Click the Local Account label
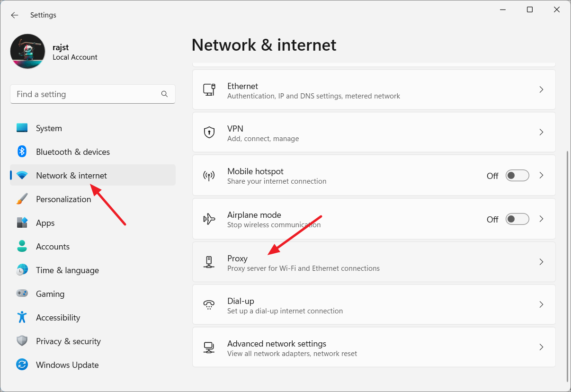 pos(75,57)
